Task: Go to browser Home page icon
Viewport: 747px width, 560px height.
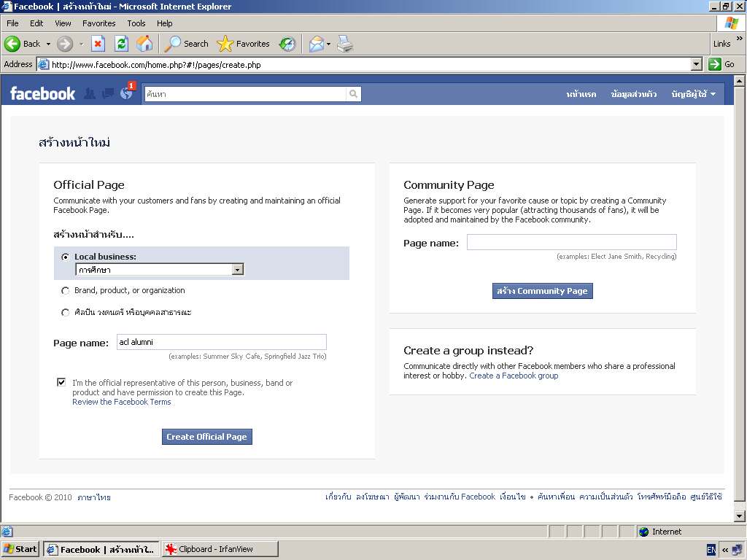Action: click(x=144, y=44)
